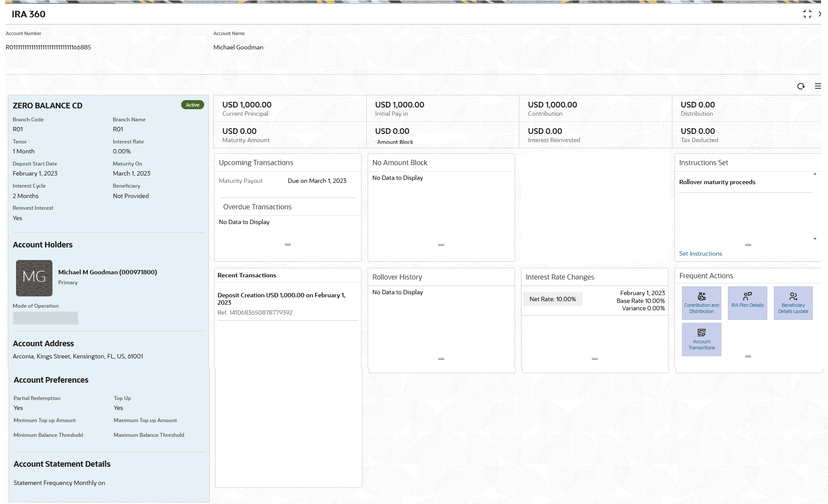Click the Active status badge
Screen dimensions: 828x504
tap(192, 105)
